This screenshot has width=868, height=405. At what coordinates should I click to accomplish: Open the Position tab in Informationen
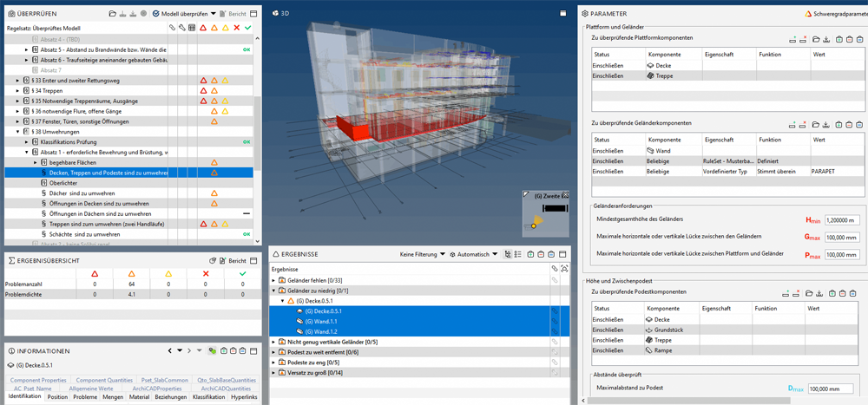tap(57, 397)
